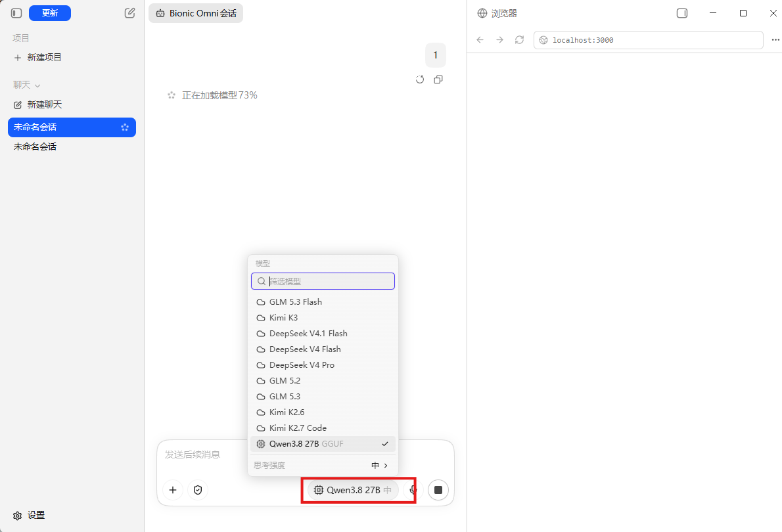The width and height of the screenshot is (782, 532).
Task: Go back in the browser panel
Action: pyautogui.click(x=480, y=40)
